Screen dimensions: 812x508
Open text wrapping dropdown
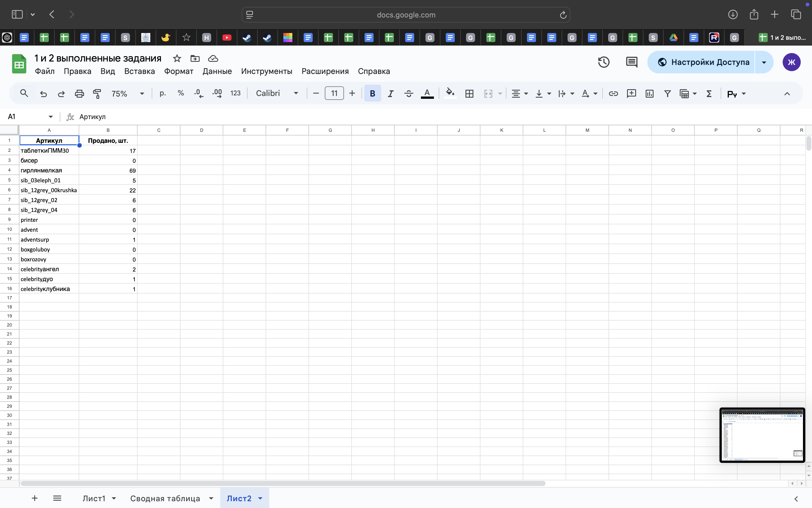pyautogui.click(x=566, y=93)
